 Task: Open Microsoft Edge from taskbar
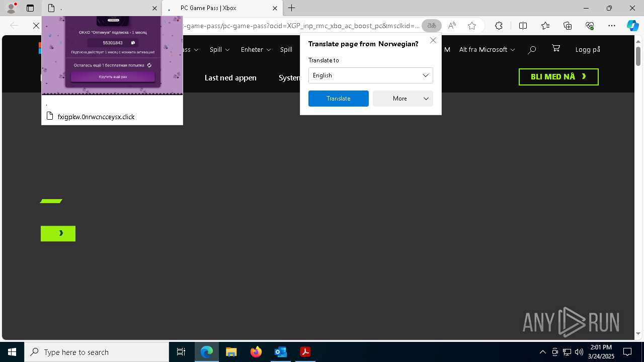coord(207,352)
